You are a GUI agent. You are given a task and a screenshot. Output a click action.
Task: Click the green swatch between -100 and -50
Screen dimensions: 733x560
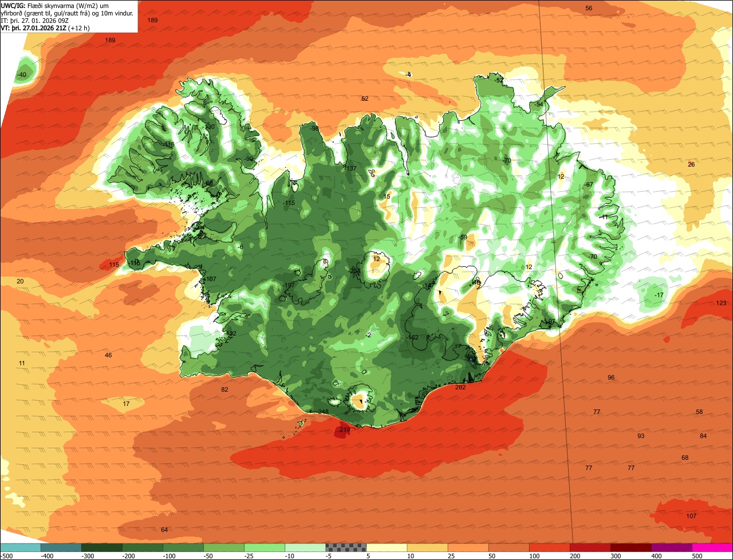(183, 548)
